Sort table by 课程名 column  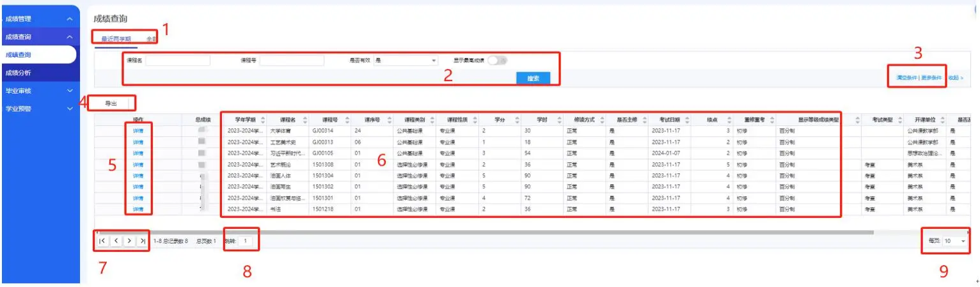304,120
